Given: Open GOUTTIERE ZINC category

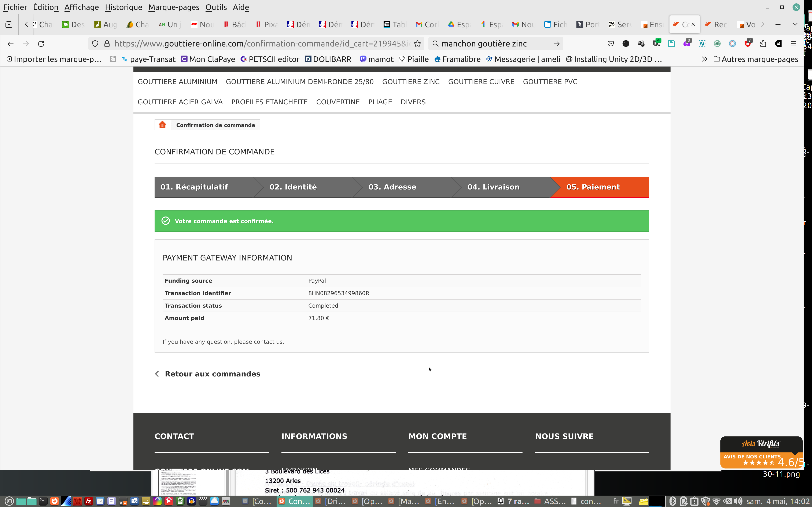Looking at the screenshot, I should tap(411, 82).
